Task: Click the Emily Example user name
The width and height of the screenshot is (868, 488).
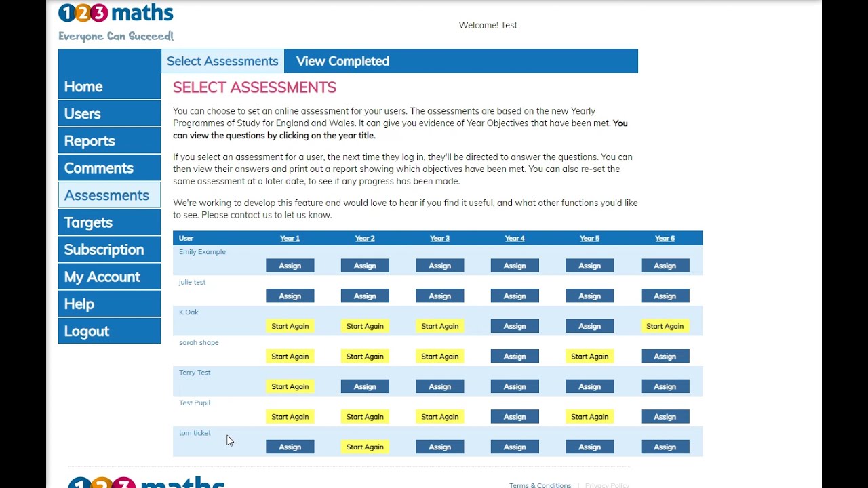Action: [202, 252]
